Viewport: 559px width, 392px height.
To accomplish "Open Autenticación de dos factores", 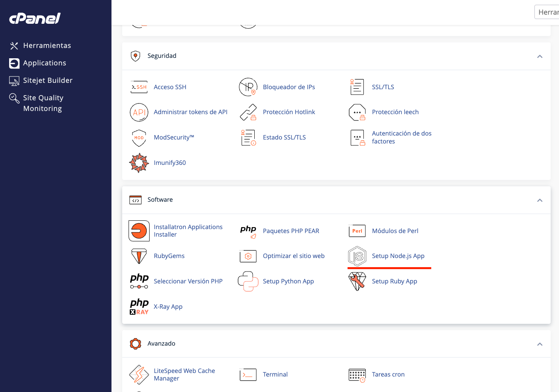I will pos(401,138).
